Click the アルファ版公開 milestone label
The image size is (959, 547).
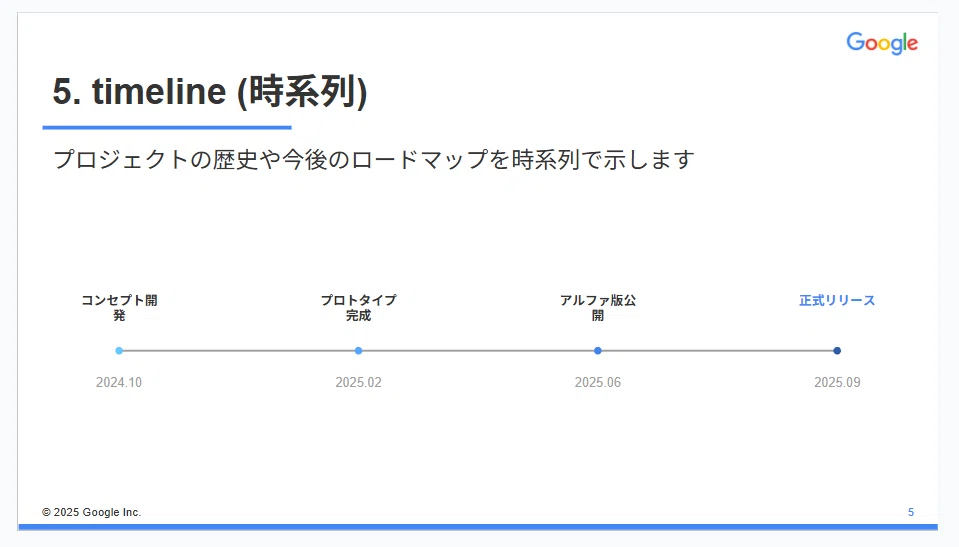click(598, 308)
